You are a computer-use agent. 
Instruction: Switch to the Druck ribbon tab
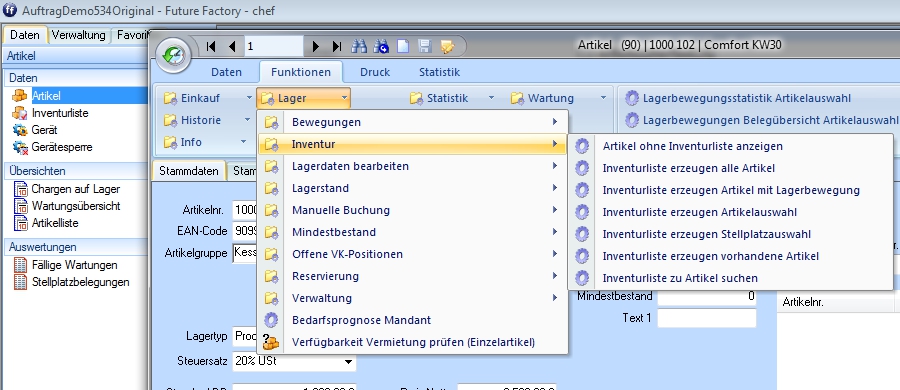tap(375, 72)
